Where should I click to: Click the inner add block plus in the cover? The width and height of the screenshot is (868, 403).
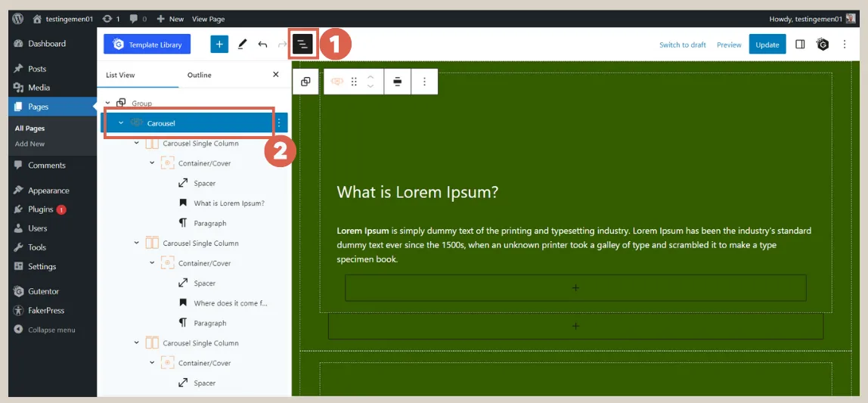575,288
